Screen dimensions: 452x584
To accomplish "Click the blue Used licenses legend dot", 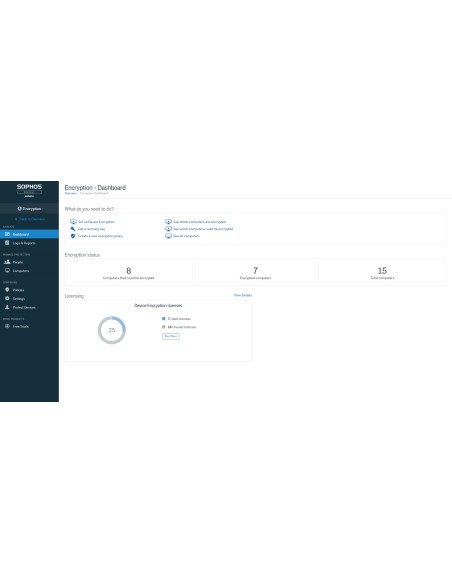I will click(163, 318).
